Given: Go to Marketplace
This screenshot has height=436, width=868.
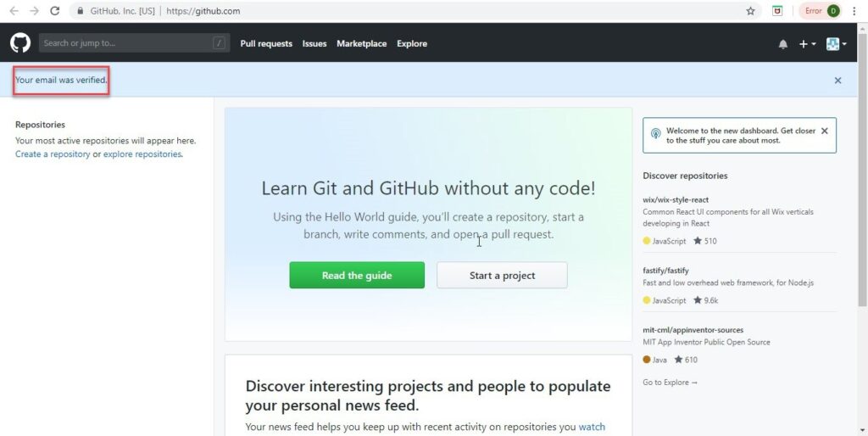Looking at the screenshot, I should 361,44.
